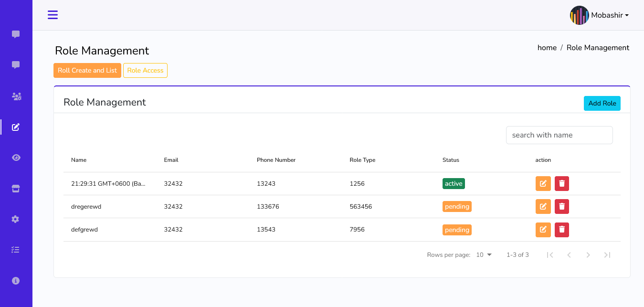Open the task list sidebar icon
Screen dimensions: 644x307
coord(16,250)
